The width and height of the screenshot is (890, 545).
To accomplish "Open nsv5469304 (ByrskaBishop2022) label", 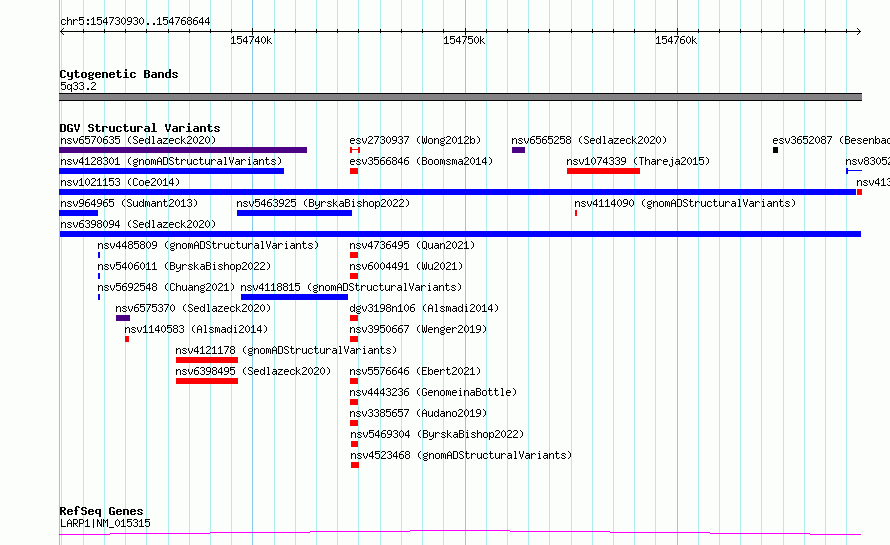I will (437, 434).
